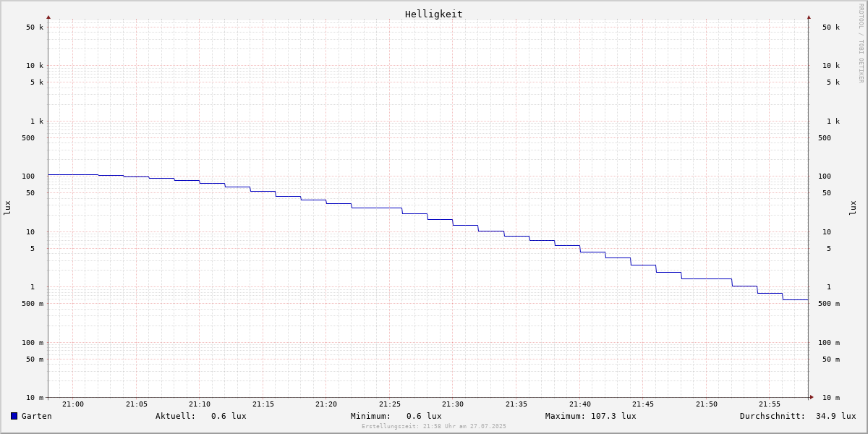Click "500" on the right y-axis
The height and width of the screenshot is (434, 868).
(825, 138)
